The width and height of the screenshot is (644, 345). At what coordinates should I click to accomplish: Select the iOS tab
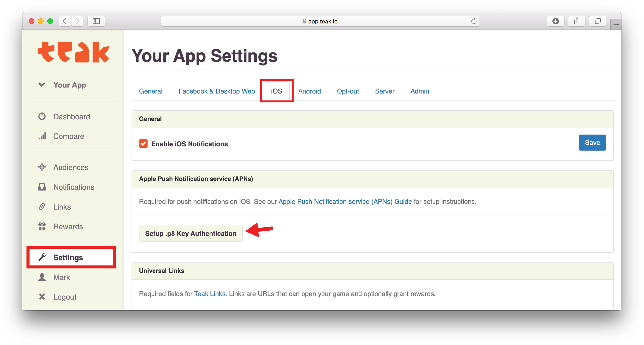click(276, 91)
